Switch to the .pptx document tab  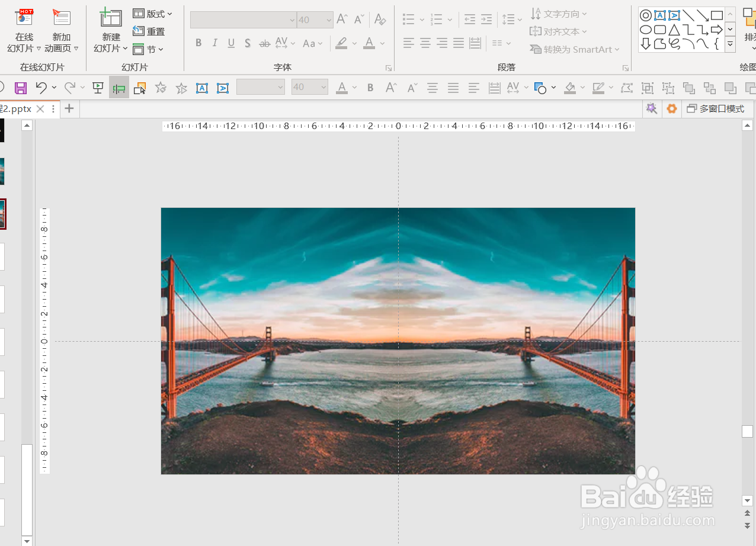16,109
